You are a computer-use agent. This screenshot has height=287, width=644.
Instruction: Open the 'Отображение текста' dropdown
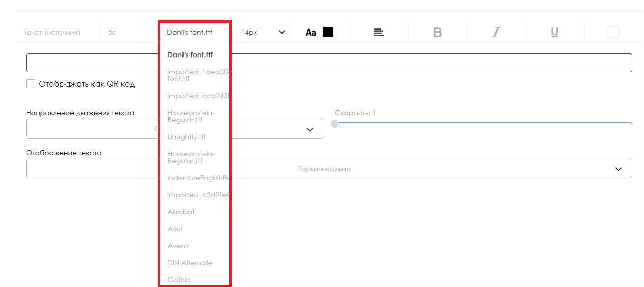[329, 169]
